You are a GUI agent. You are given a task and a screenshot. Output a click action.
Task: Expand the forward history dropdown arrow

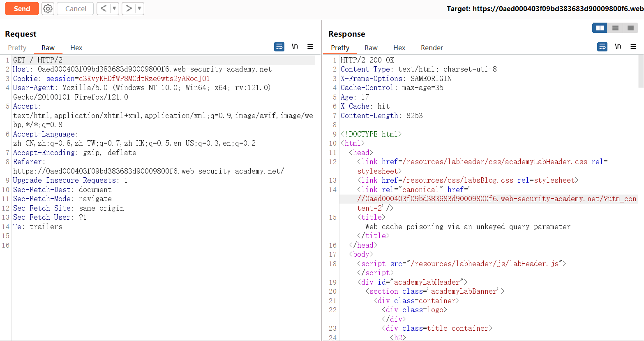click(x=139, y=9)
